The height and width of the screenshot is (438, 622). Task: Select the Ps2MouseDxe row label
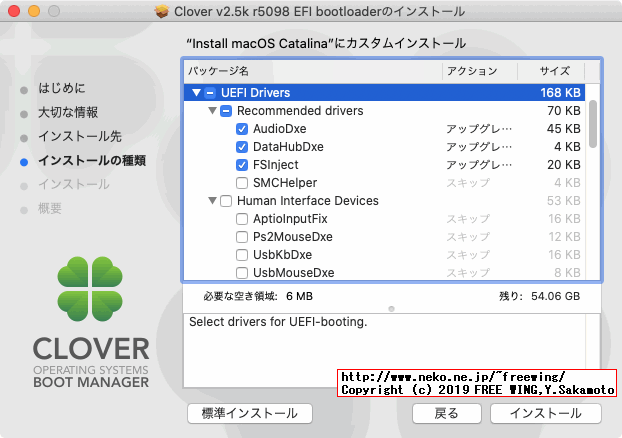[x=293, y=237]
